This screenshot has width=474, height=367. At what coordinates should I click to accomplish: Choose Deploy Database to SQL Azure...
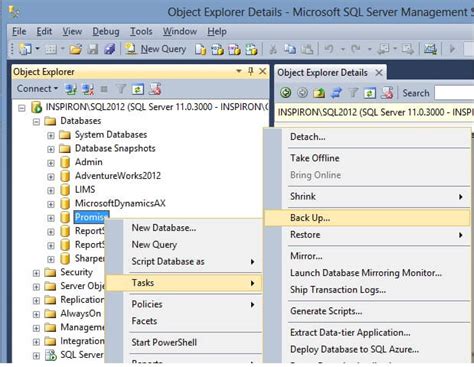click(x=367, y=349)
